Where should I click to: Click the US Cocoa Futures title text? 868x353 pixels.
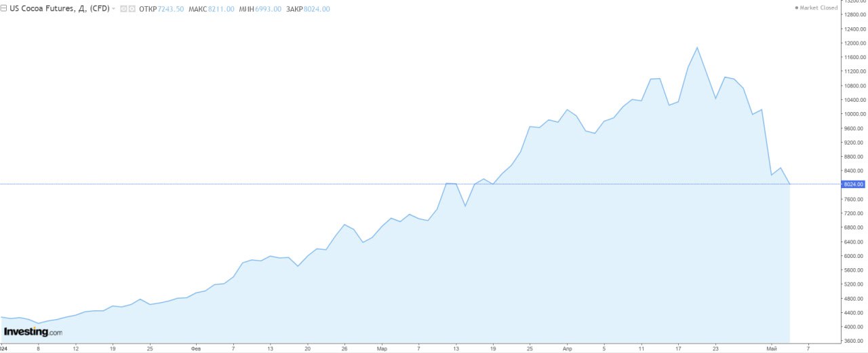(x=60, y=9)
